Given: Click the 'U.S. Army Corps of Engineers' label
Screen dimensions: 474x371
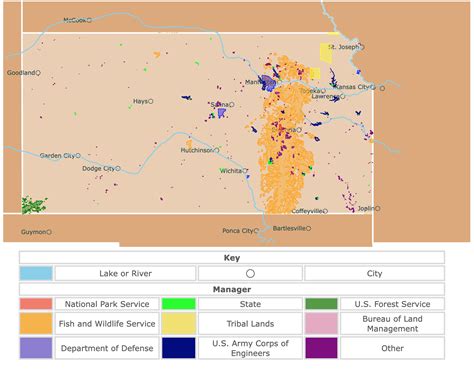Looking at the screenshot, I should (x=250, y=348).
